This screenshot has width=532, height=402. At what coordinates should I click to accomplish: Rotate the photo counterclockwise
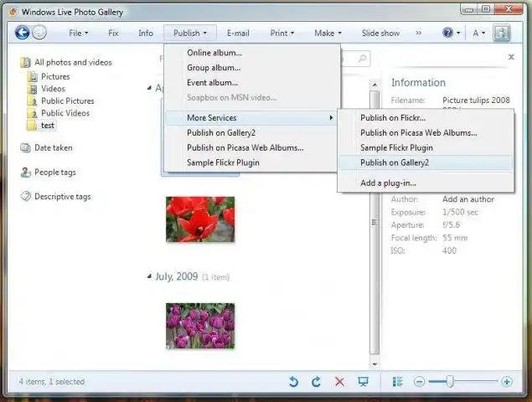(x=293, y=382)
